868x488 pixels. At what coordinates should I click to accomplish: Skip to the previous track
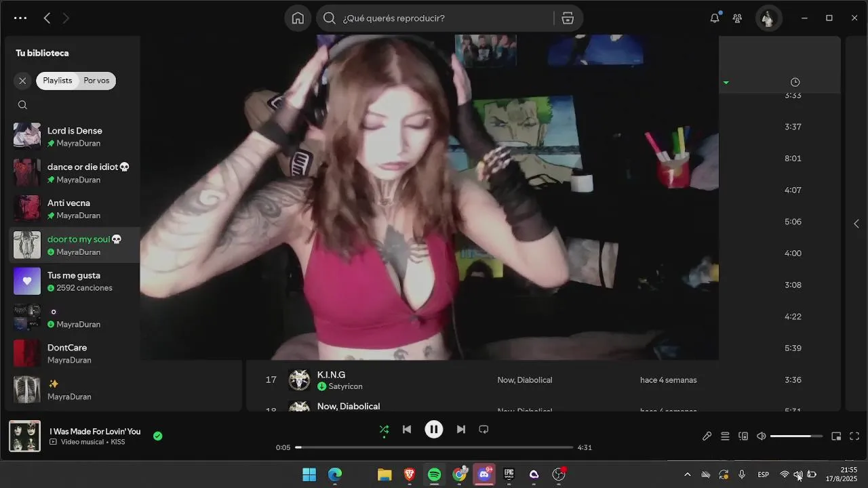[x=407, y=429]
